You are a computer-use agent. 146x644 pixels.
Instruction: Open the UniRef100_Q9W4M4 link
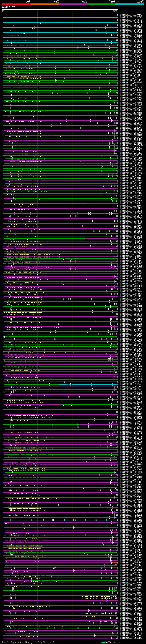131,570
